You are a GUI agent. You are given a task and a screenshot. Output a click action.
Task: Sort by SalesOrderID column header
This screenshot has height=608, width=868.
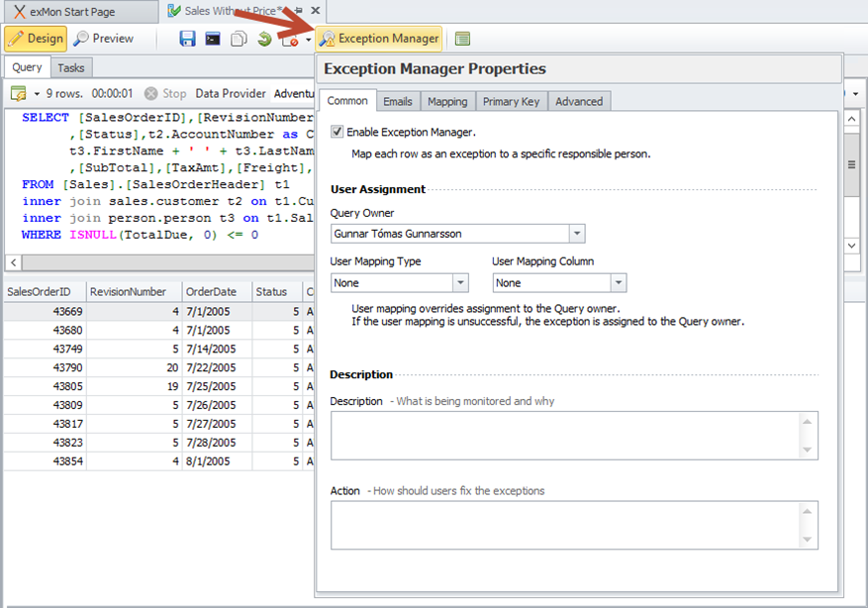point(45,292)
